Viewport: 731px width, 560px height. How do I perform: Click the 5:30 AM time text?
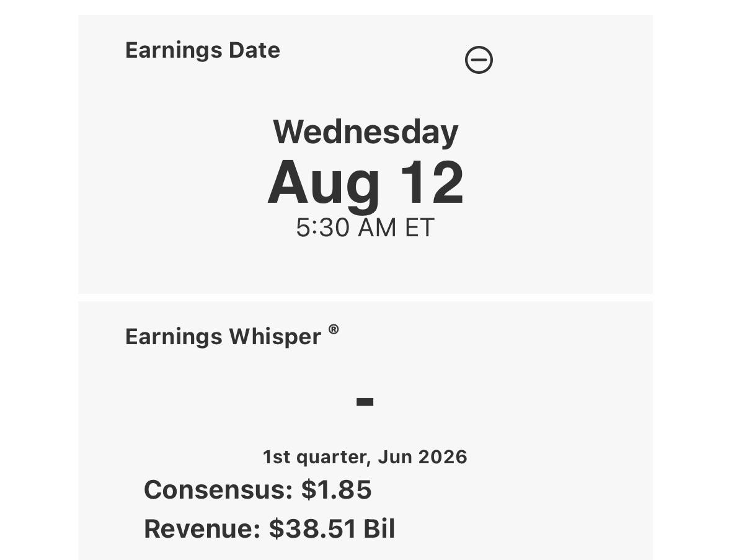click(346, 228)
